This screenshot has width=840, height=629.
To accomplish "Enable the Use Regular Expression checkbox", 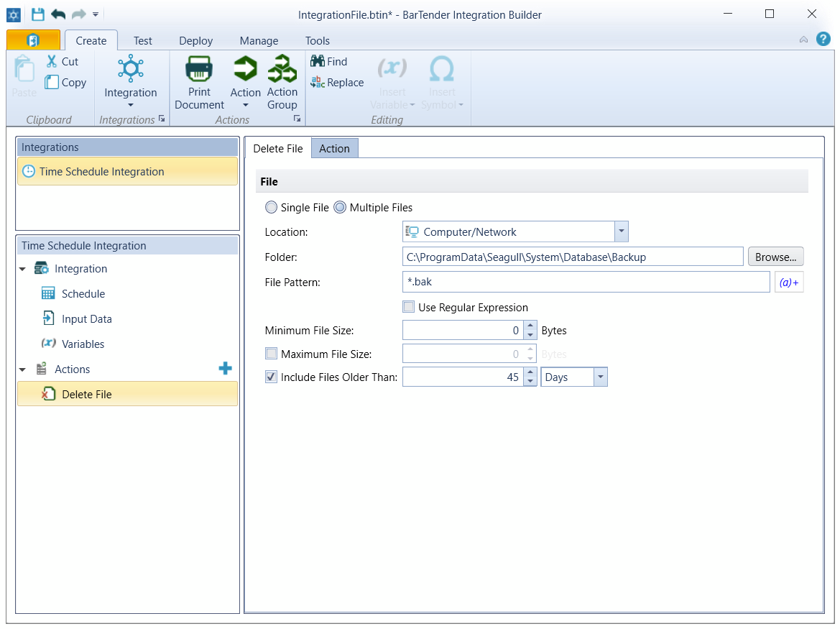I will pyautogui.click(x=409, y=307).
